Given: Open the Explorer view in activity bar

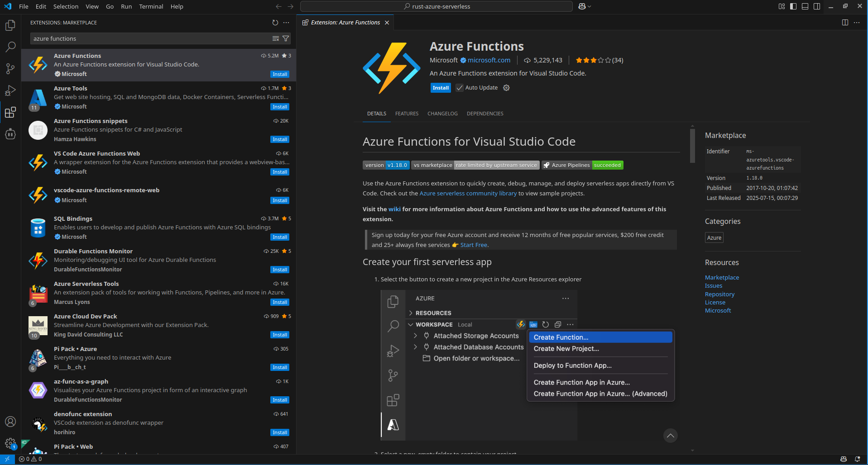Looking at the screenshot, I should [x=10, y=25].
